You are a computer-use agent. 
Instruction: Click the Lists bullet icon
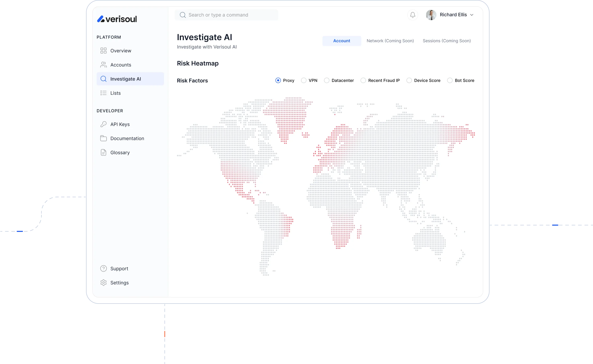[x=103, y=93]
